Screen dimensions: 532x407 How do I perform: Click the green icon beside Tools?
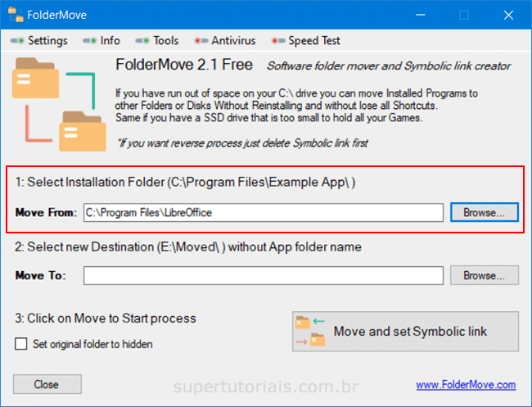pyautogui.click(x=142, y=41)
